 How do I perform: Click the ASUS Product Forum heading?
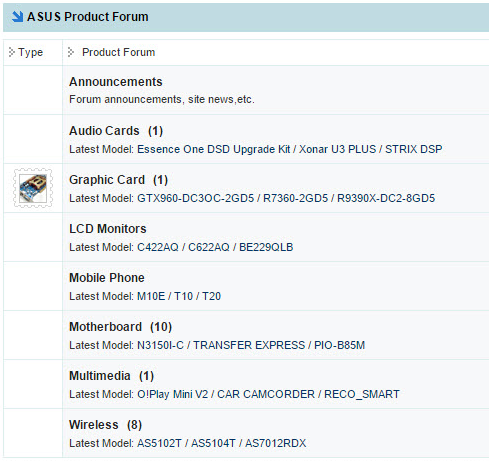pyautogui.click(x=88, y=16)
